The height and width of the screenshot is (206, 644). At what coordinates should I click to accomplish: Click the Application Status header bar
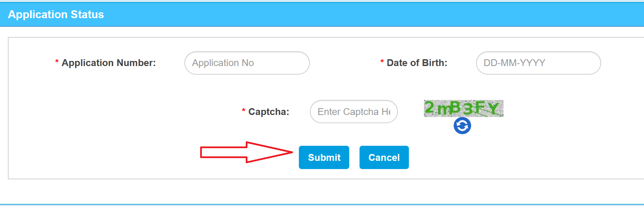(56, 14)
